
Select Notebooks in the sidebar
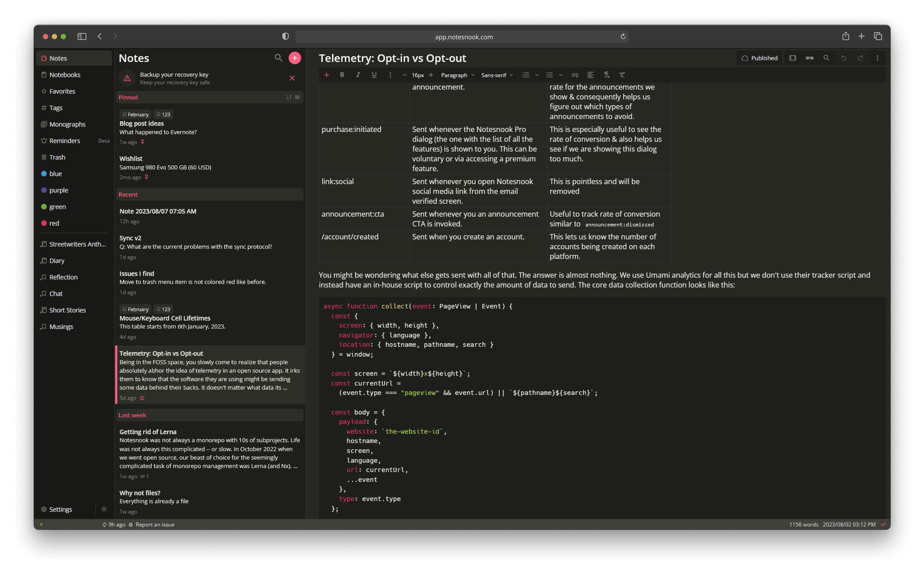click(65, 75)
